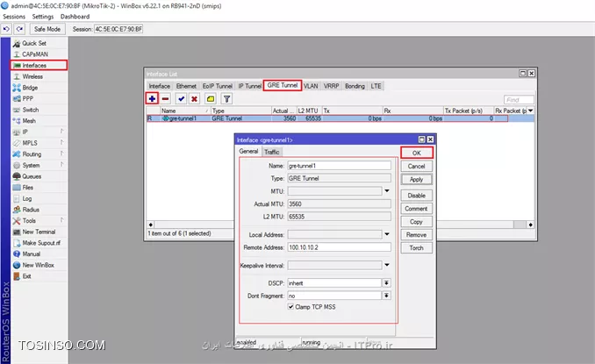Click Torch button in dialog
Image resolution: width=595 pixels, height=364 pixels.
pyautogui.click(x=416, y=247)
